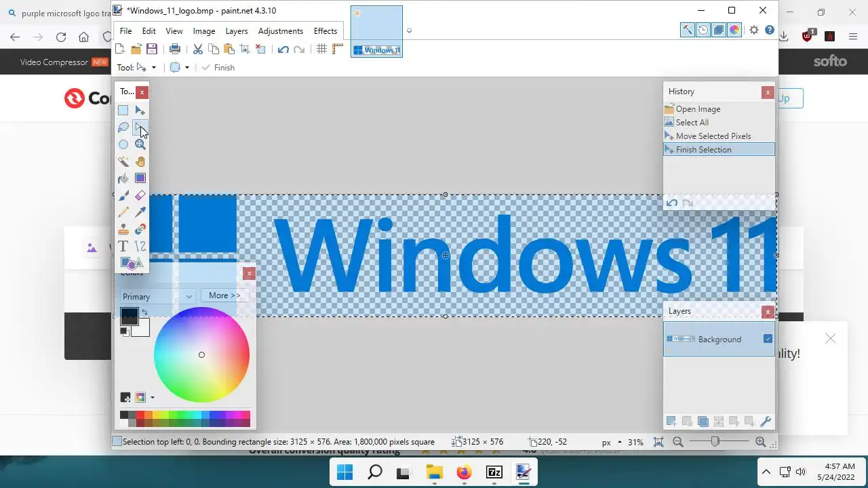Click the Open file toolbar icon
This screenshot has height=488, width=868.
click(x=136, y=49)
